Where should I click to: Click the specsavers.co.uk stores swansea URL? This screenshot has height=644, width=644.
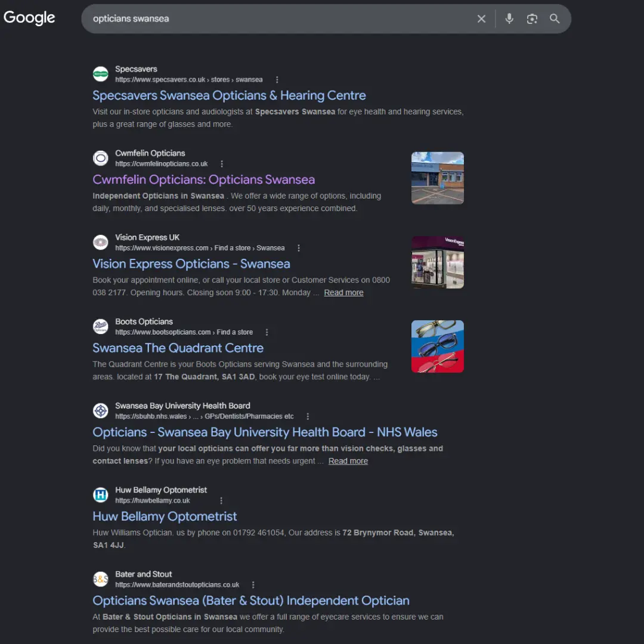(x=189, y=80)
